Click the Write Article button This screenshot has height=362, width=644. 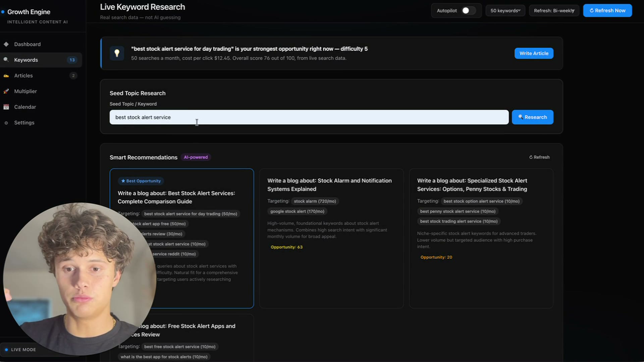(x=534, y=53)
